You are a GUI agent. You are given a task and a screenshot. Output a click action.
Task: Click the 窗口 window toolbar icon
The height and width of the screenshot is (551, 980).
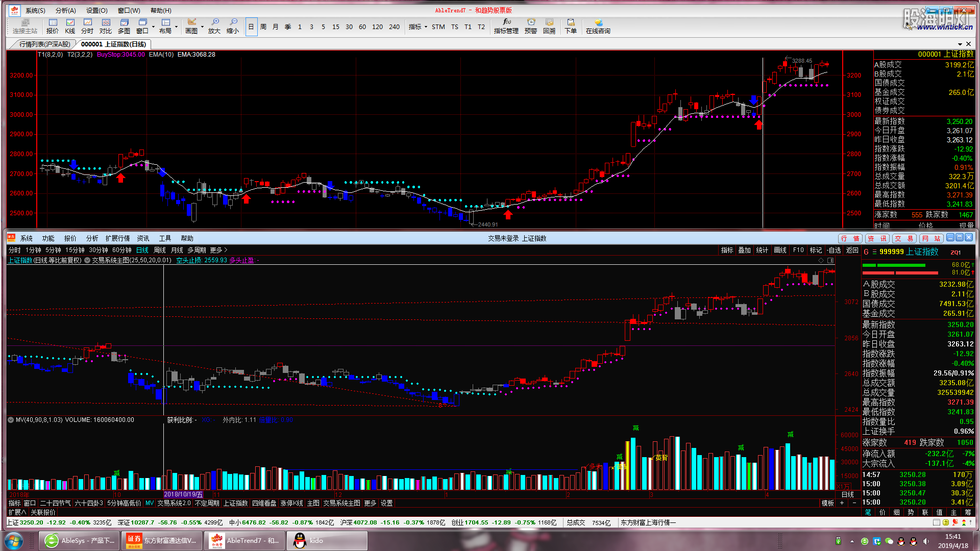[142, 26]
